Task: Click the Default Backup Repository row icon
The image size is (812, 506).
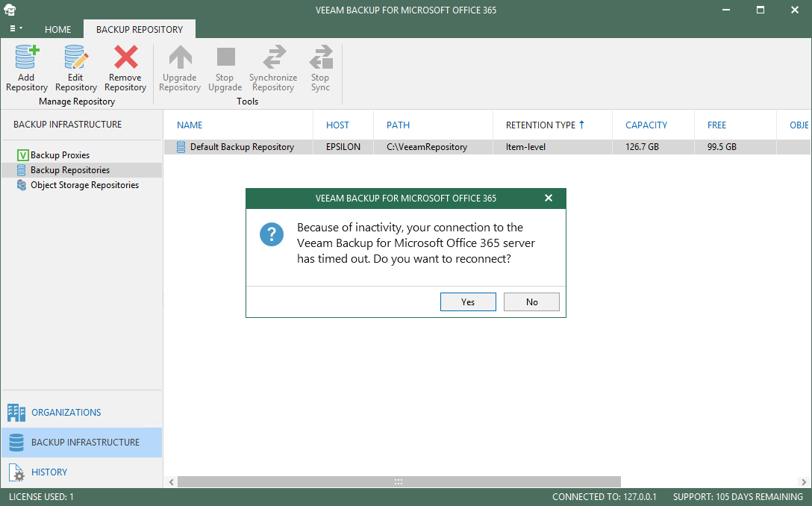Action: pos(181,147)
